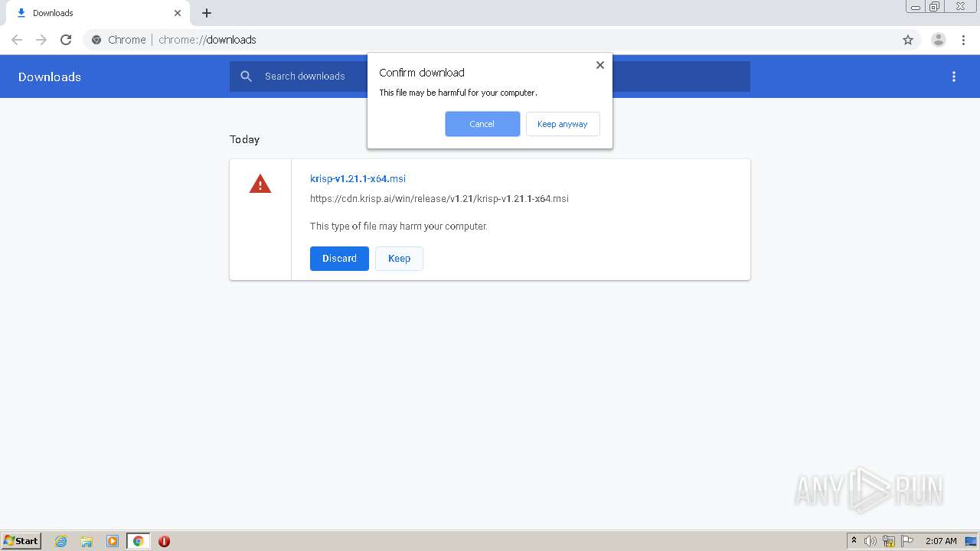Click the browser forward arrow

coord(41,40)
